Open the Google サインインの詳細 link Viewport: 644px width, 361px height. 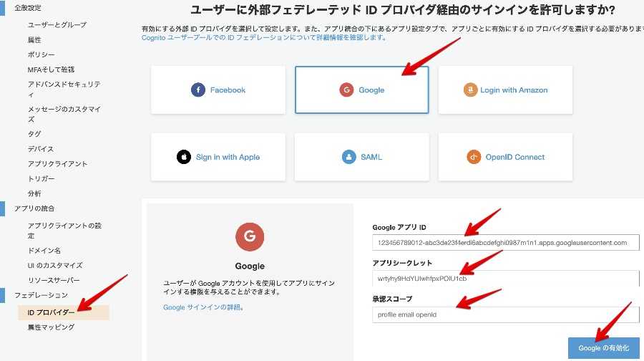(204, 307)
